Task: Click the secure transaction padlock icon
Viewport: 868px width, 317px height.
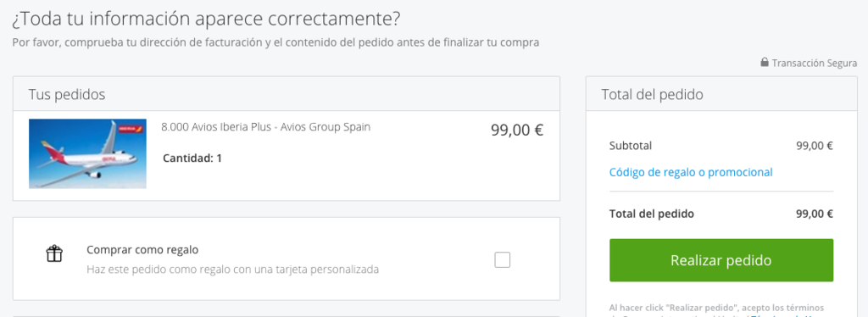Action: (765, 63)
